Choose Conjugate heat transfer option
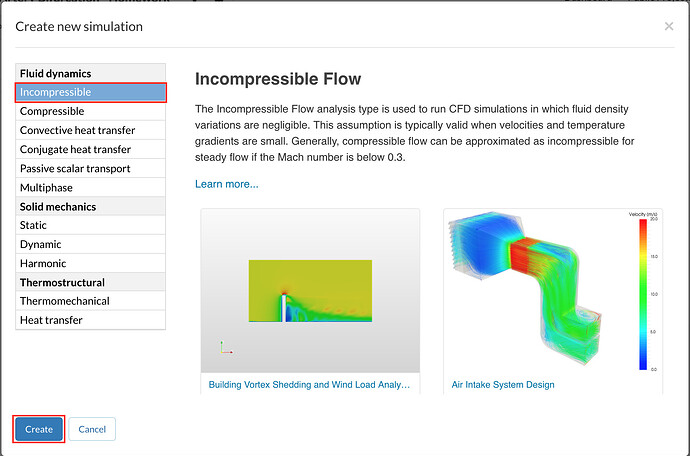The image size is (690, 456). [90, 149]
